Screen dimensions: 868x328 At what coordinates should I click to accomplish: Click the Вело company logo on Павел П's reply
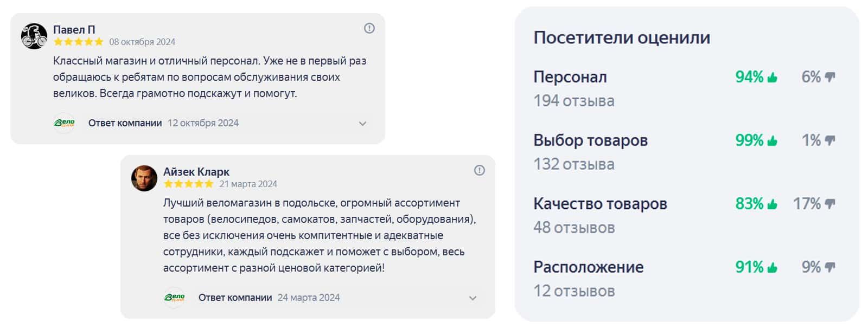coord(63,123)
